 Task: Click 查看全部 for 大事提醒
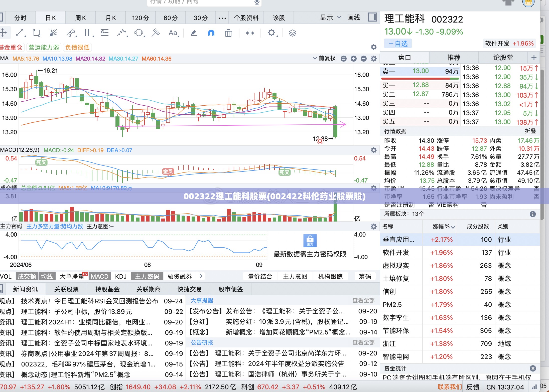(363, 300)
